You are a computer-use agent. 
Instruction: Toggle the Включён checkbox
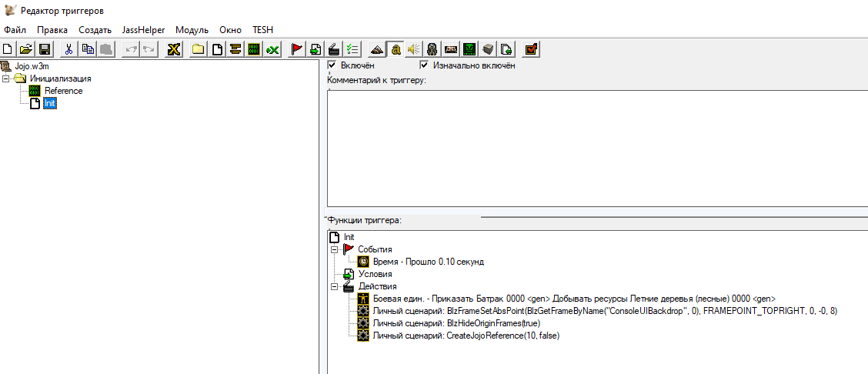click(332, 65)
